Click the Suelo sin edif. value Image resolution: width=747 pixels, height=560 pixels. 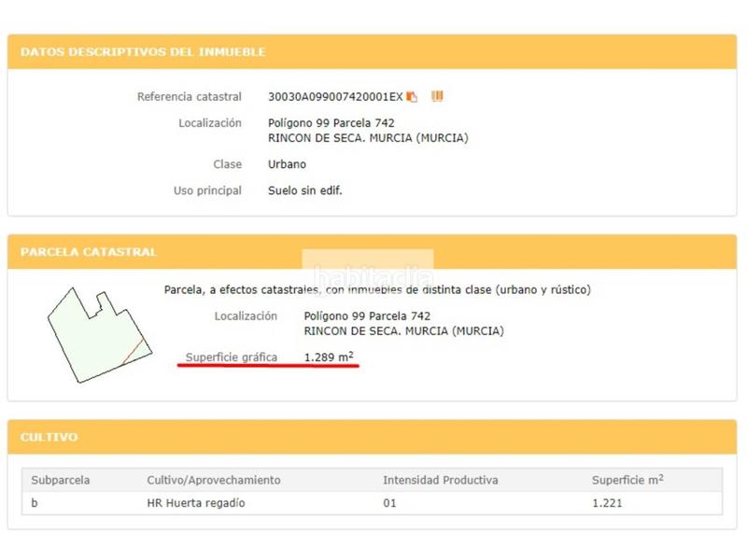click(x=305, y=190)
